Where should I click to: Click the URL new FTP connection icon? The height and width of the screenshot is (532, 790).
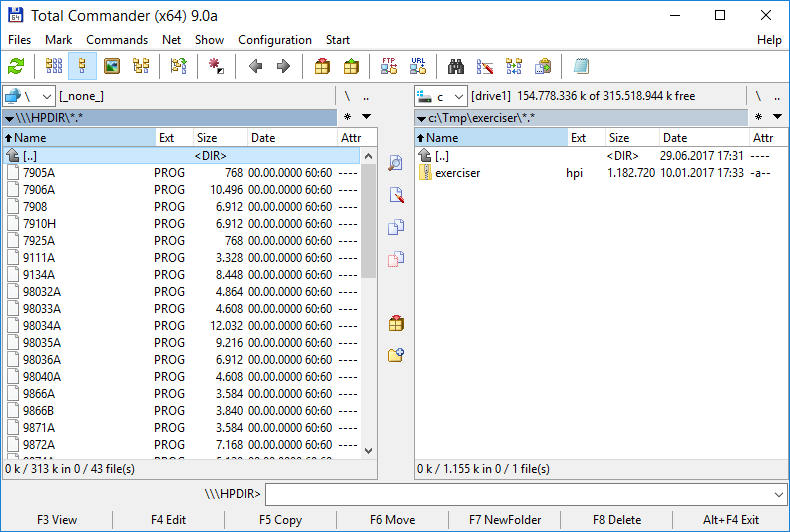418,66
